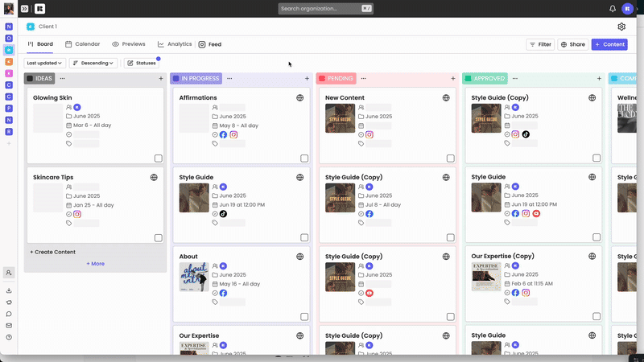Add a card to the IDEAS column

click(x=160, y=78)
